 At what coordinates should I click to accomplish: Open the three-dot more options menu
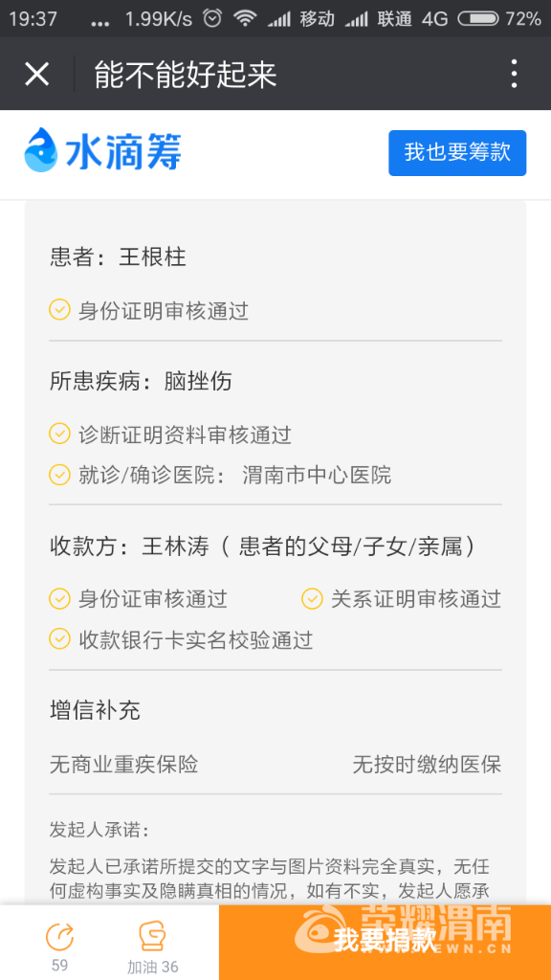tap(514, 74)
